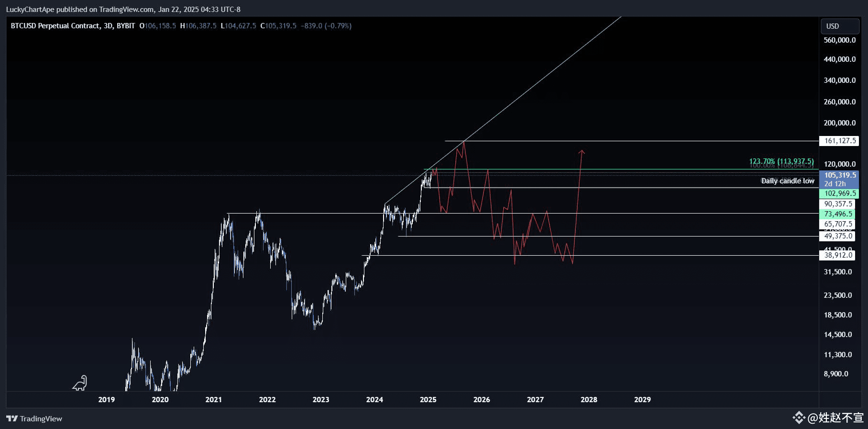The image size is (868, 429).
Task: Click the LuckyChartApe published header text
Action: 123,9
